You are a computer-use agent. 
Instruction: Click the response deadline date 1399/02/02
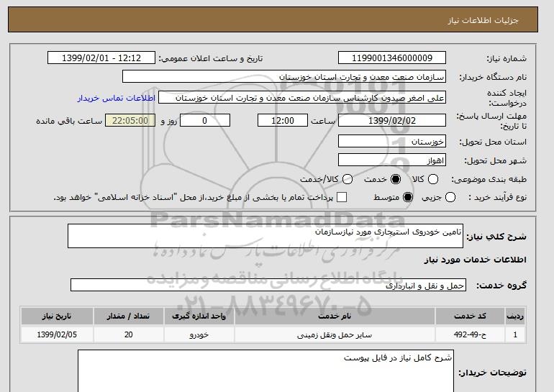(x=392, y=120)
